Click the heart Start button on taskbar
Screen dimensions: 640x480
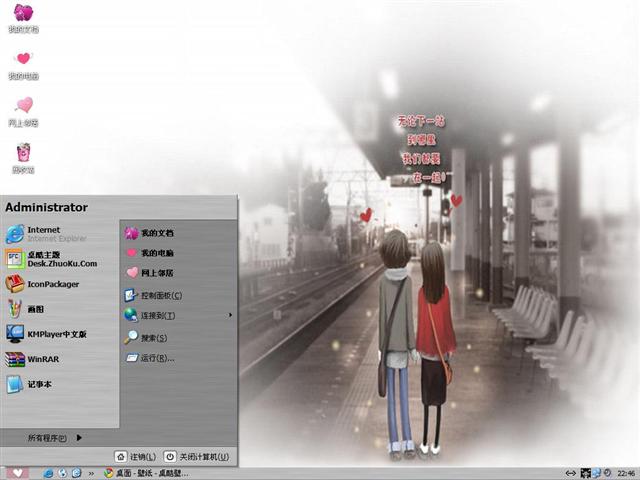(17, 472)
